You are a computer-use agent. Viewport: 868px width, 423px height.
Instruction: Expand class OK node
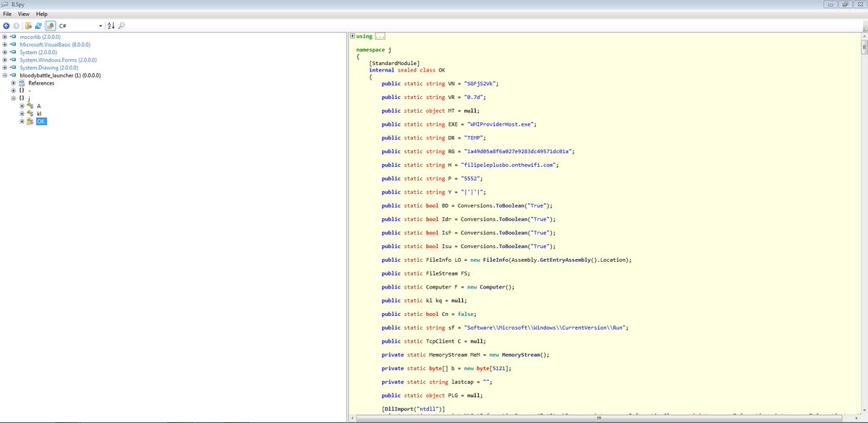click(22, 121)
